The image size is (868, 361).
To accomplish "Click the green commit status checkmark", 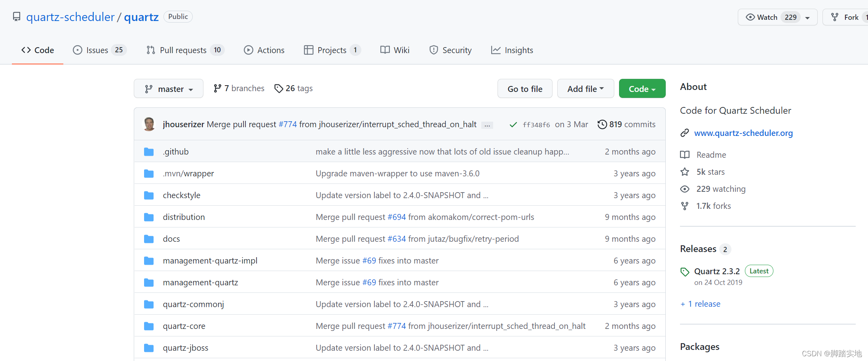I will click(x=513, y=124).
